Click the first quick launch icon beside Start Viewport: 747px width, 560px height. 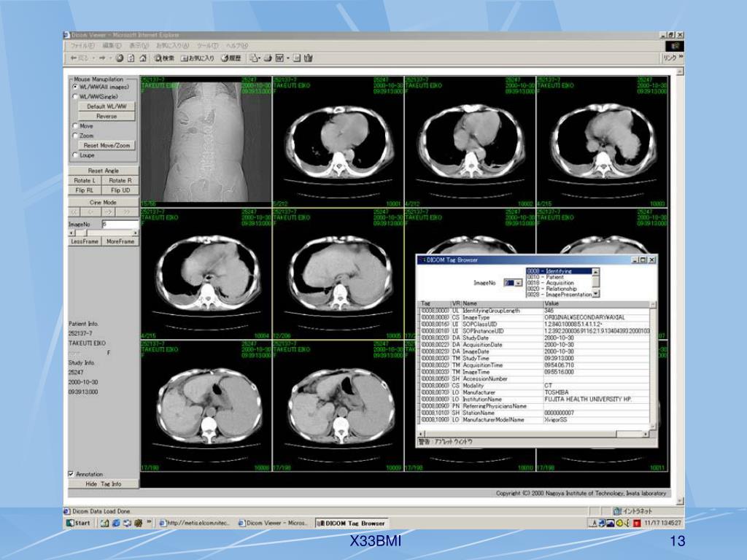coord(104,523)
